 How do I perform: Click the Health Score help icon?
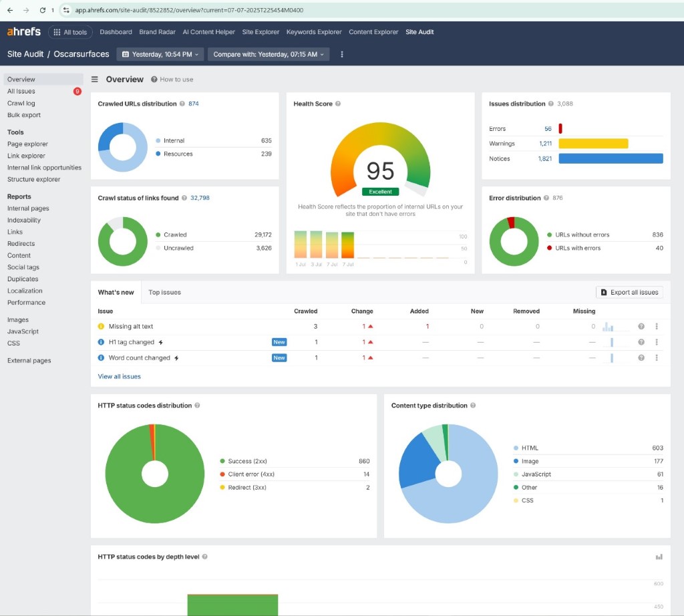[x=338, y=104]
